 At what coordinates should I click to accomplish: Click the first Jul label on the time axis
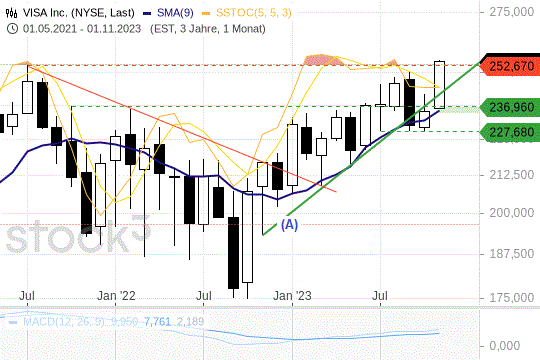[x=27, y=296]
